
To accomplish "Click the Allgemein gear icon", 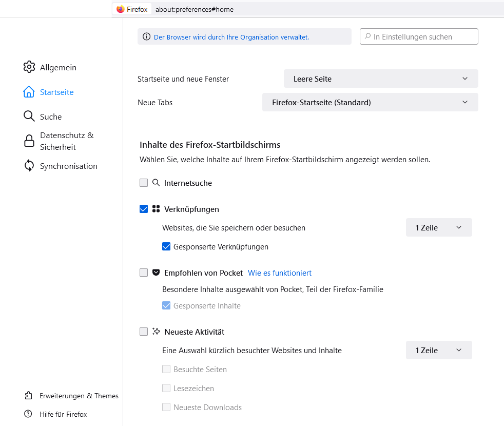I will coord(29,67).
